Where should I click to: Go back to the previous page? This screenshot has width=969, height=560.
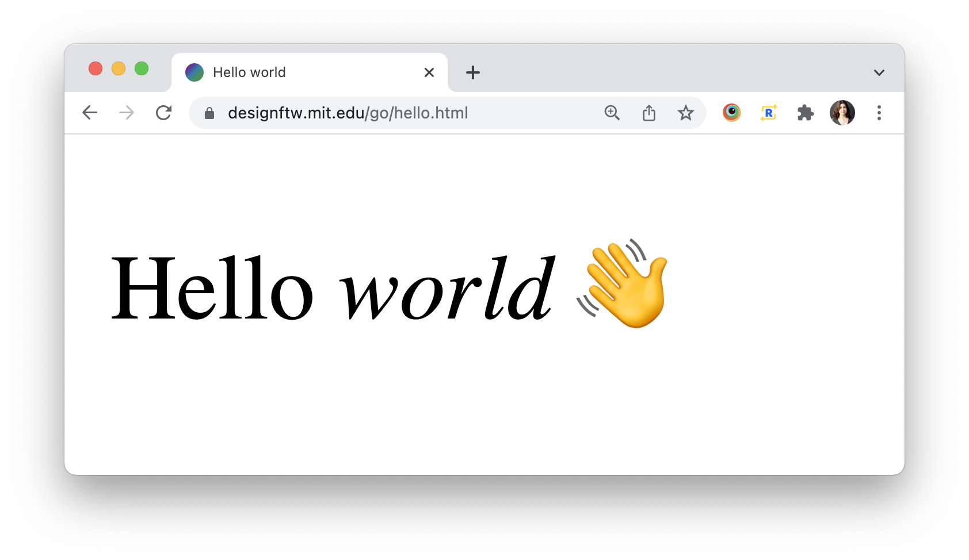[90, 113]
